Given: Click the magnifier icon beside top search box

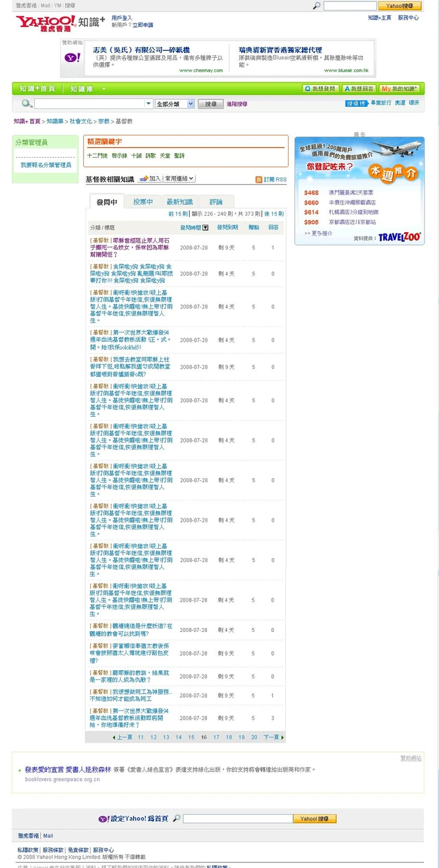Looking at the screenshot, I should tap(317, 6).
